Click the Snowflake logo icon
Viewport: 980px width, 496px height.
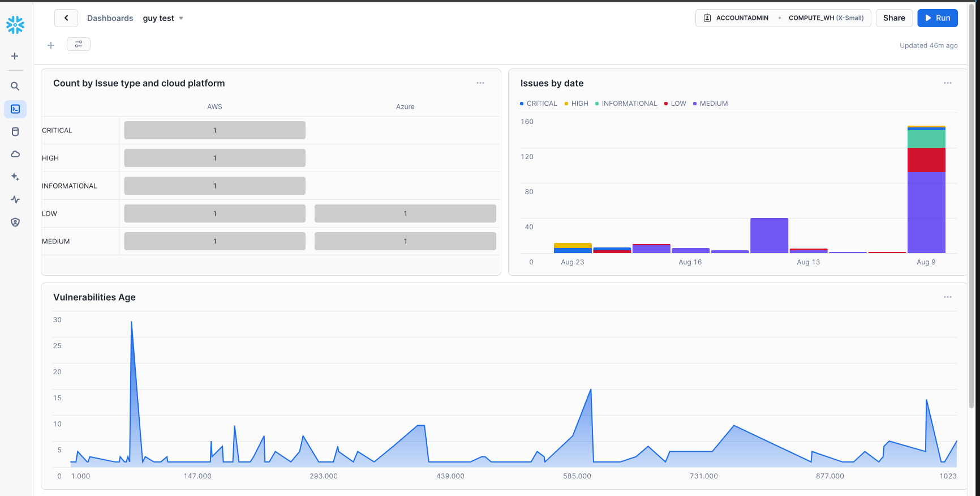pyautogui.click(x=15, y=25)
